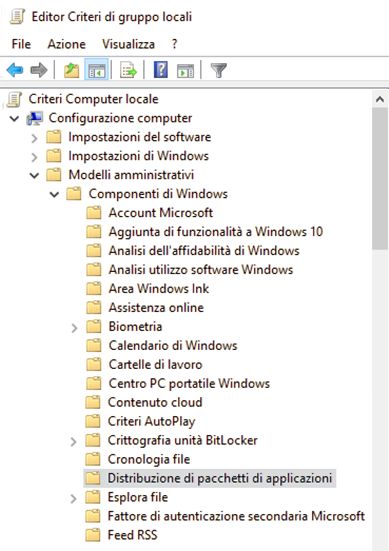Click the scrollbar up arrow

point(380,99)
